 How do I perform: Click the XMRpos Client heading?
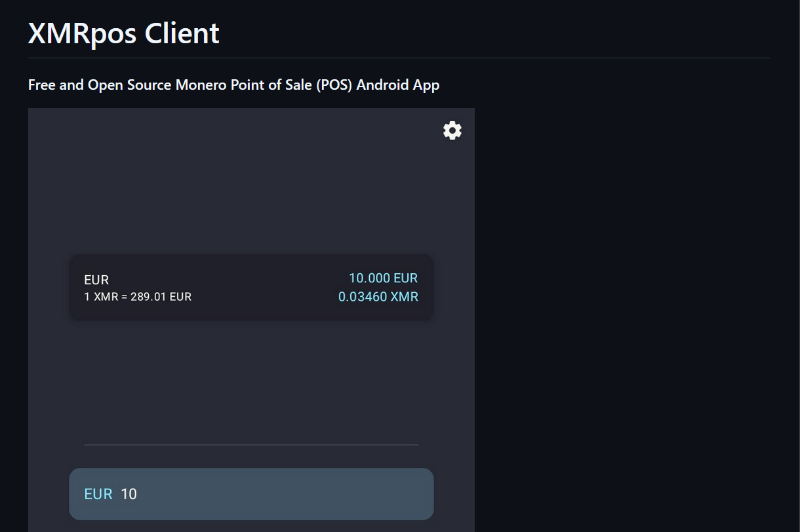click(123, 33)
